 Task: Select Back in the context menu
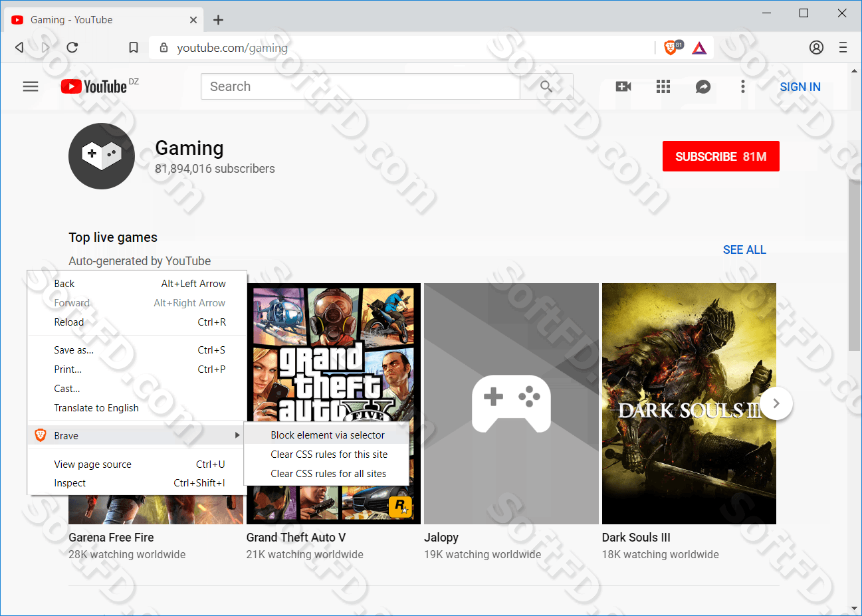(x=137, y=284)
